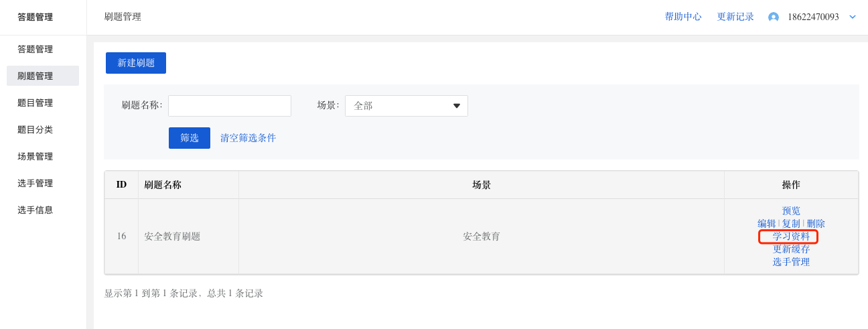This screenshot has width=868, height=329.
Task: Click 更新缓存 link in the row
Action: pyautogui.click(x=791, y=249)
